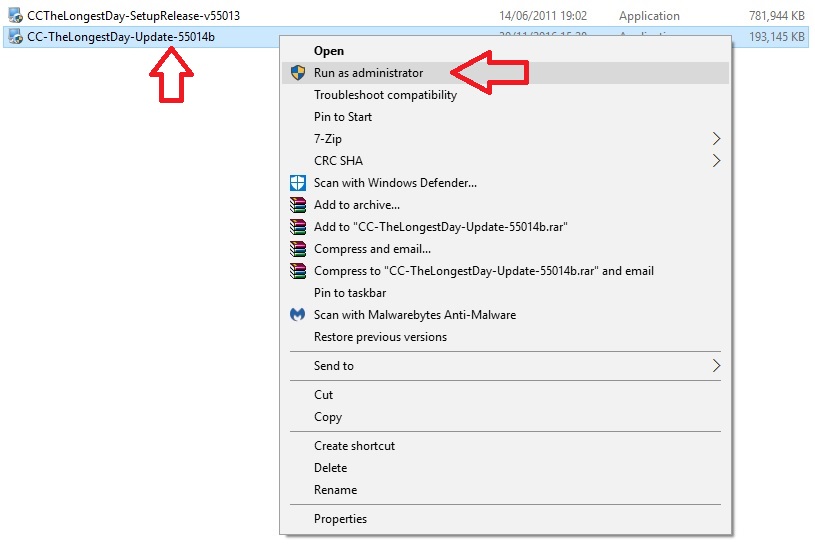Expand the 7-Zip submenu arrow

[716, 139]
